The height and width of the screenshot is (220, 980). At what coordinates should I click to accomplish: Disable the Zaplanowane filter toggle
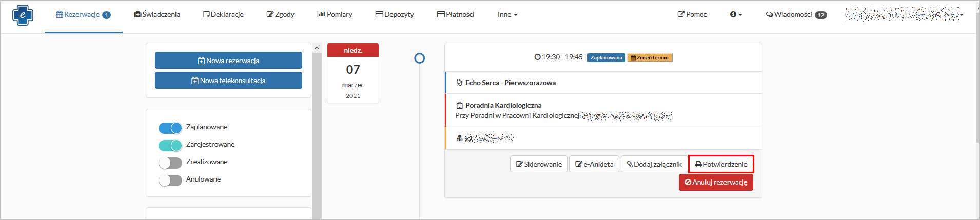point(170,128)
